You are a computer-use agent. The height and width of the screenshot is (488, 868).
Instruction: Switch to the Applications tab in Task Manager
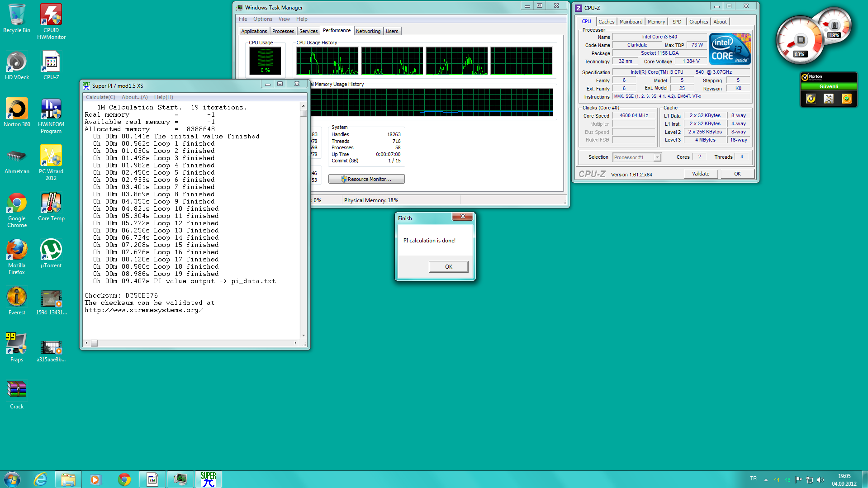coord(254,31)
